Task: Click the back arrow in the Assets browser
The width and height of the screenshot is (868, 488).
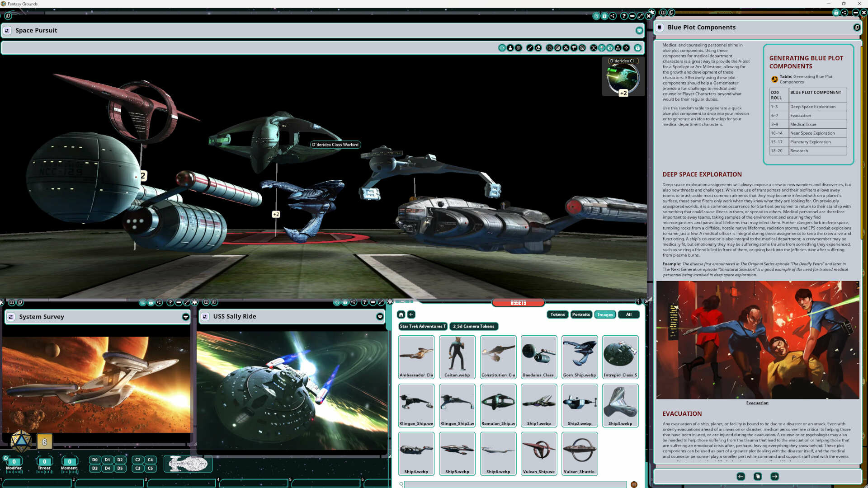Action: (411, 314)
